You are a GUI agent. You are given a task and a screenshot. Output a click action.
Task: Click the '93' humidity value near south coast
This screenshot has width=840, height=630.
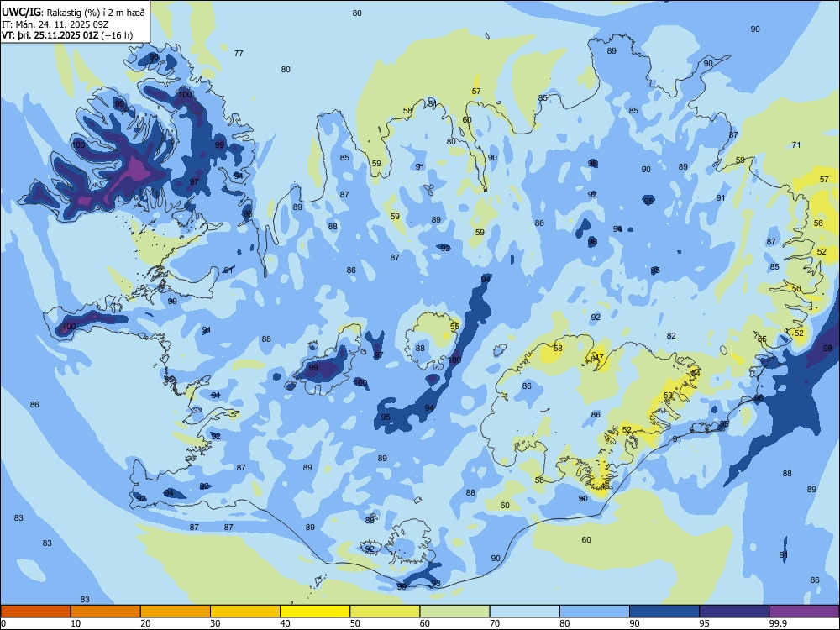435,583
